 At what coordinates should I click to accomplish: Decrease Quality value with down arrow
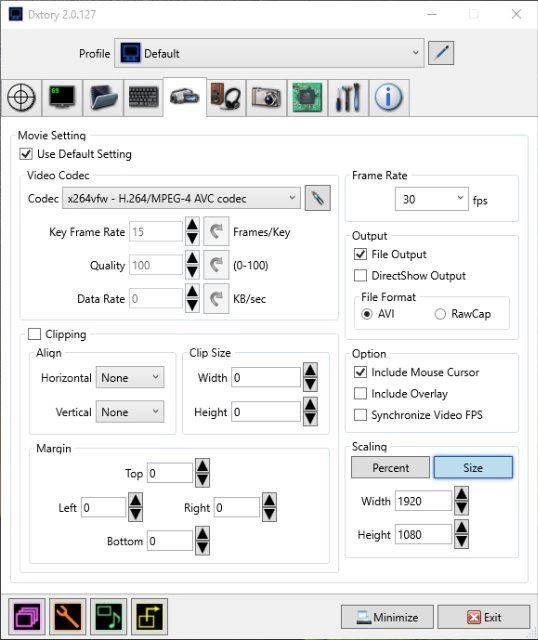point(192,272)
